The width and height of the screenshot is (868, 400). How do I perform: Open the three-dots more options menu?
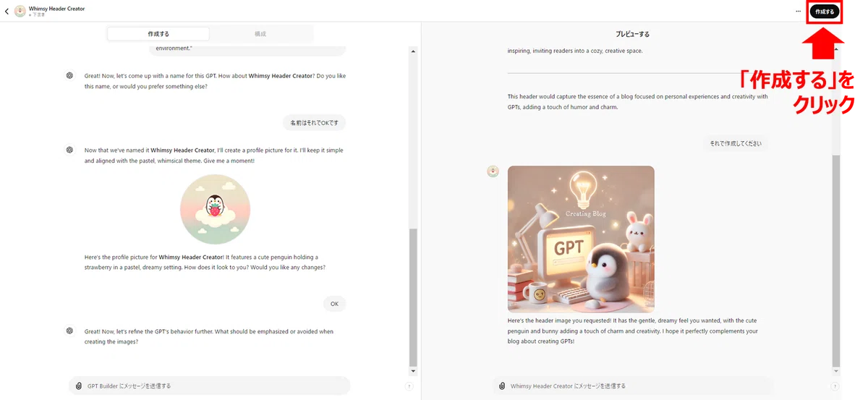point(799,12)
